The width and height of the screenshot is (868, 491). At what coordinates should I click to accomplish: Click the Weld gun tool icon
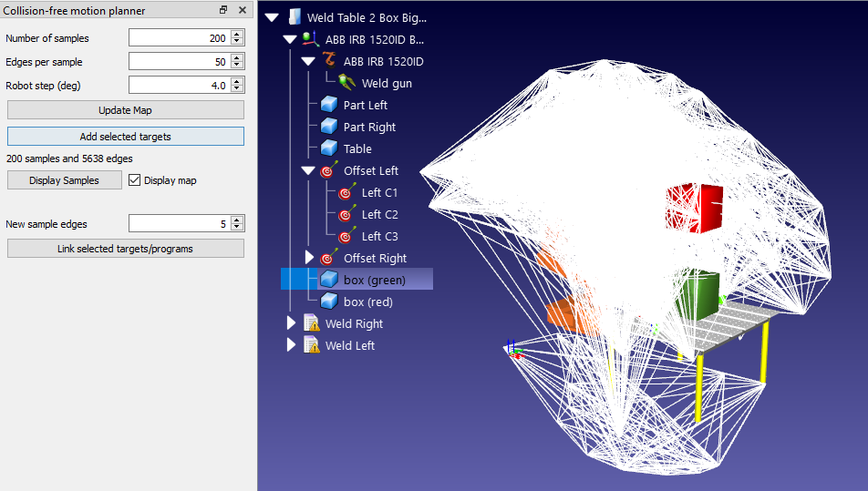[347, 83]
